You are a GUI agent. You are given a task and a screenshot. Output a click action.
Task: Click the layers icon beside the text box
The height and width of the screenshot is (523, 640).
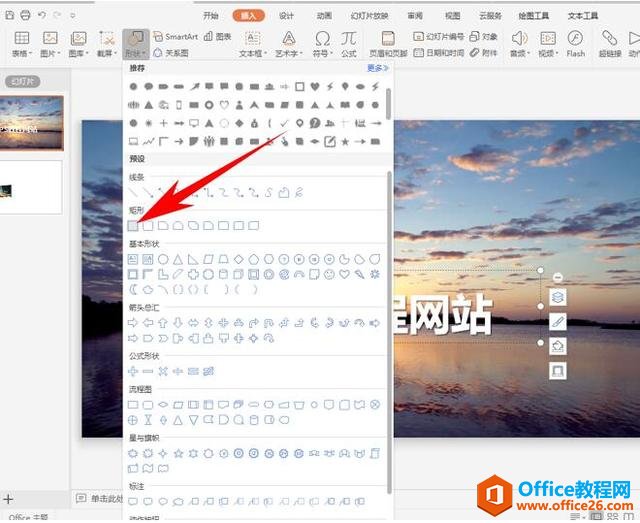click(x=558, y=297)
